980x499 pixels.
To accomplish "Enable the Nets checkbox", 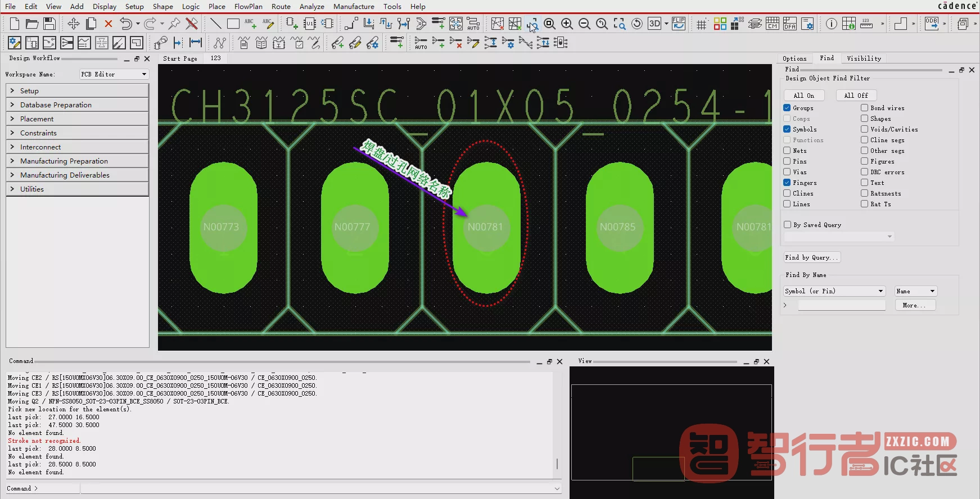I will pos(787,151).
